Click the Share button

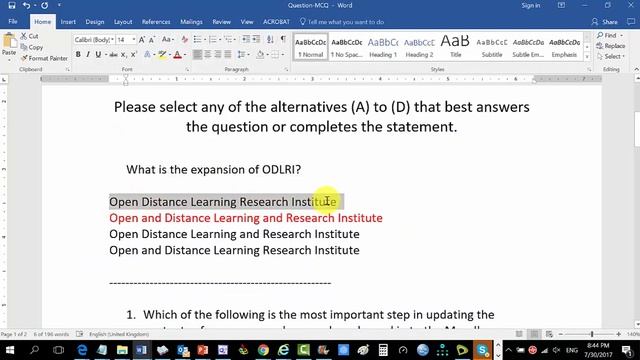604,22
